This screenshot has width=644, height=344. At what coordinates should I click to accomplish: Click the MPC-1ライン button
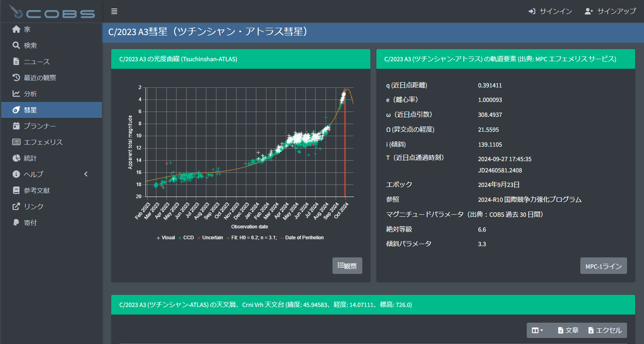[603, 266]
